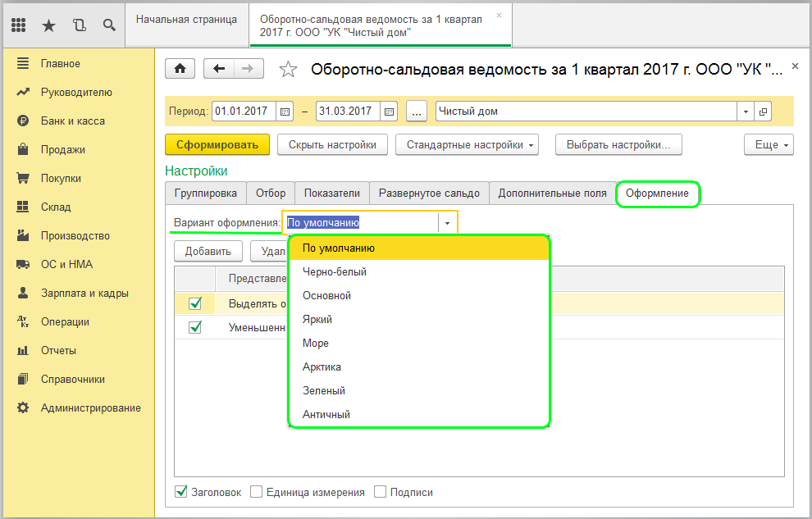The width and height of the screenshot is (812, 519).
Task: Expand the Стандартные настройки dropdown
Action: pyautogui.click(x=467, y=145)
